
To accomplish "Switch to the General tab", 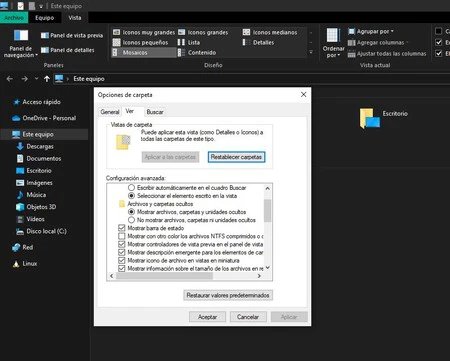I will (x=110, y=112).
